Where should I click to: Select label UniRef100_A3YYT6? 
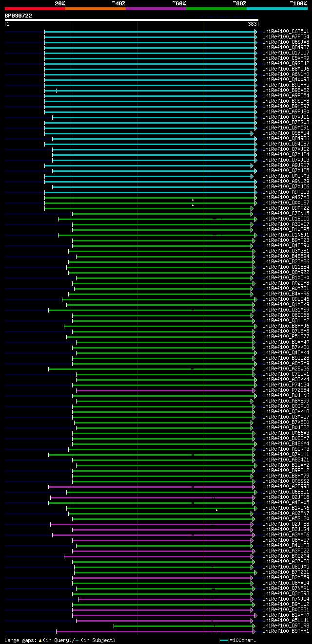pyautogui.click(x=286, y=534)
